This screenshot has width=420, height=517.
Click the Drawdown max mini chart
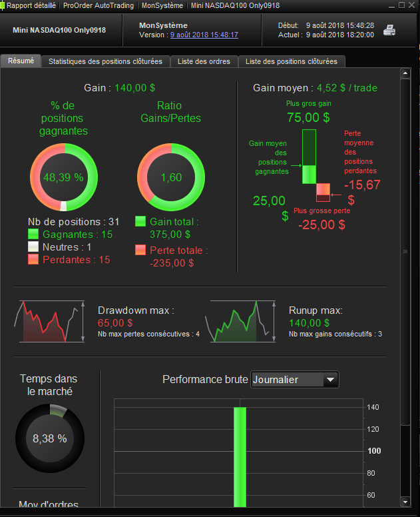pos(49,321)
